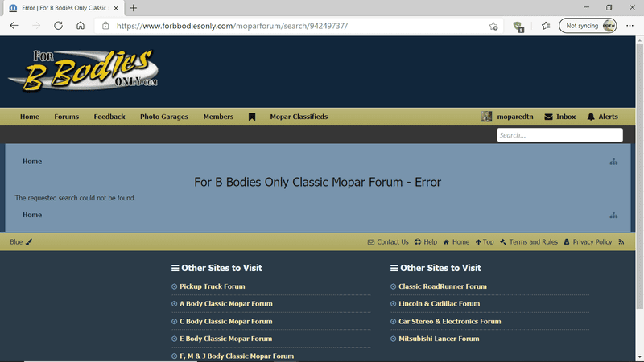
Task: Open the Home navbar item
Action: (30, 117)
